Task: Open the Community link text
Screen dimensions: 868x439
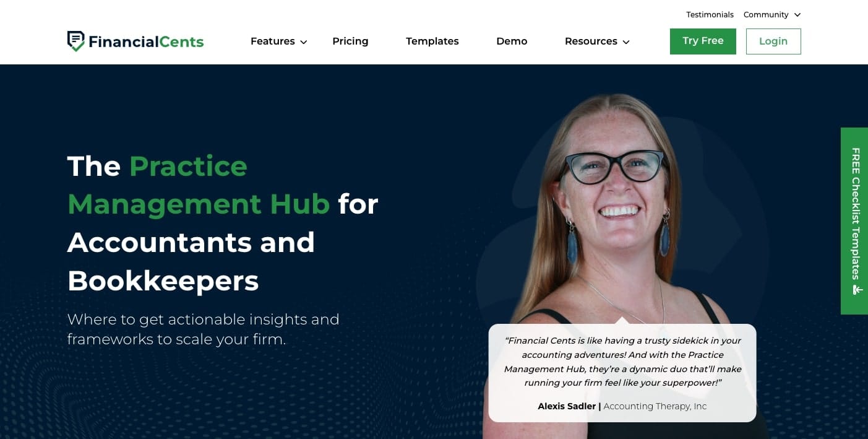Action: (766, 15)
